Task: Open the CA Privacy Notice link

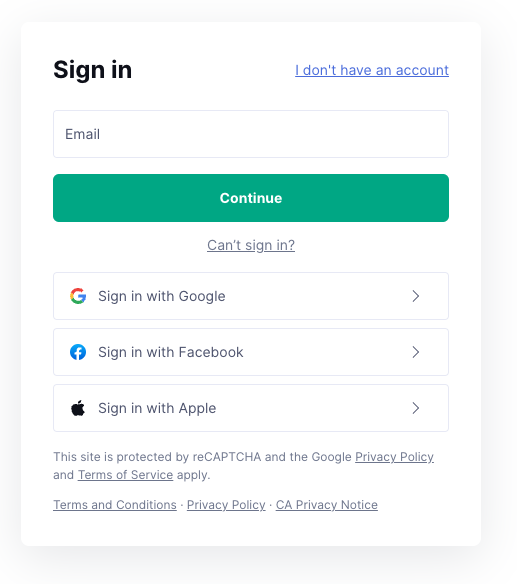Action: (327, 505)
